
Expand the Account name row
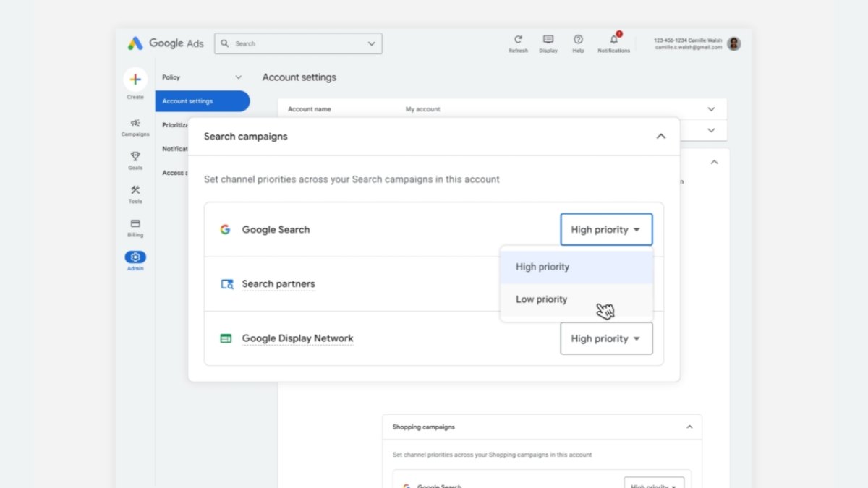[x=711, y=109]
